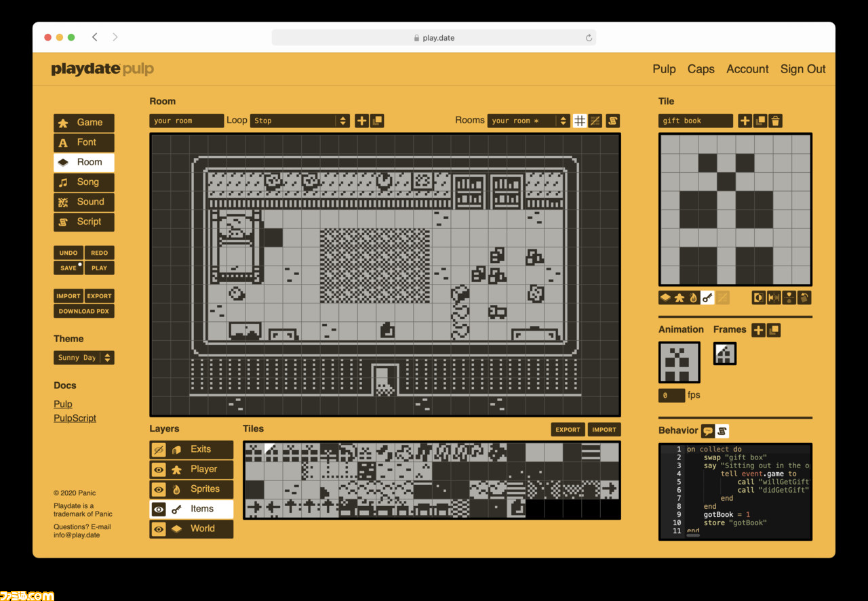Open the Song editor mode
868x601 pixels.
[84, 182]
